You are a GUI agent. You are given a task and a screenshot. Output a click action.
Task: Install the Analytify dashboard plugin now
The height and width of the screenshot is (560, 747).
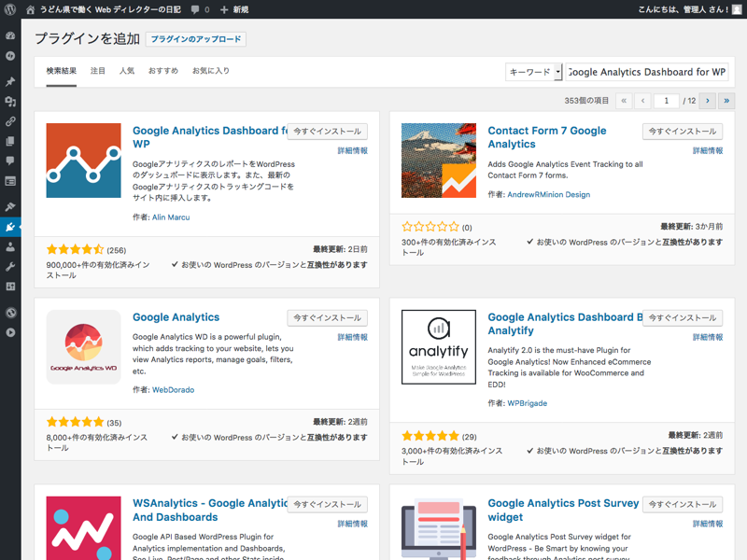click(683, 318)
